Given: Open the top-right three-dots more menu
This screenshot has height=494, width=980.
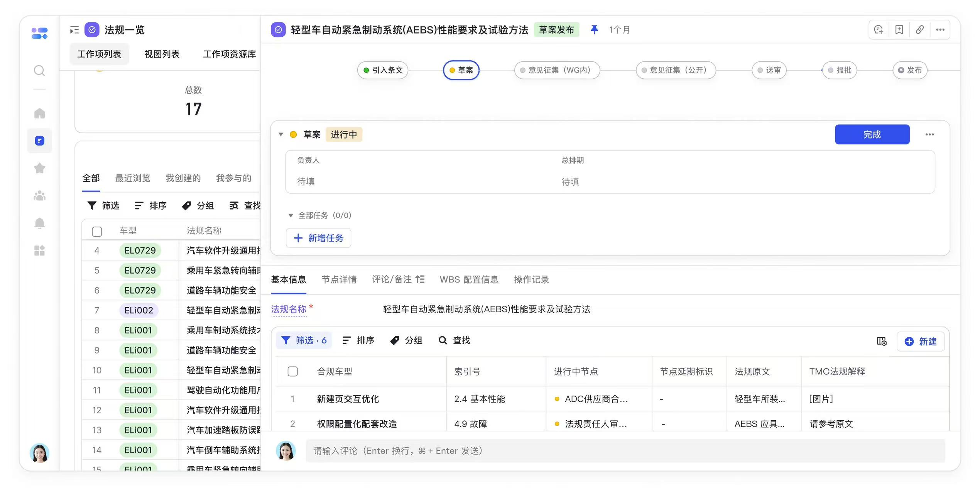Looking at the screenshot, I should (940, 30).
